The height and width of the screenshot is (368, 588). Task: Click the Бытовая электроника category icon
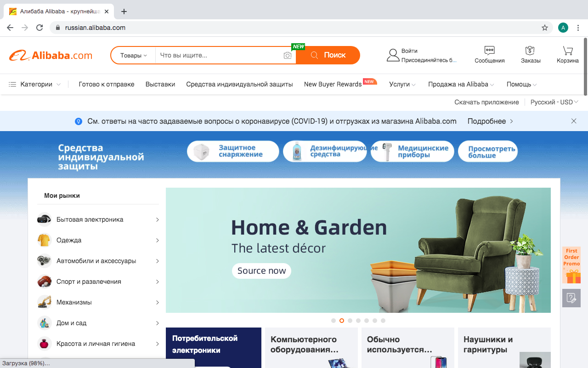[x=44, y=219]
